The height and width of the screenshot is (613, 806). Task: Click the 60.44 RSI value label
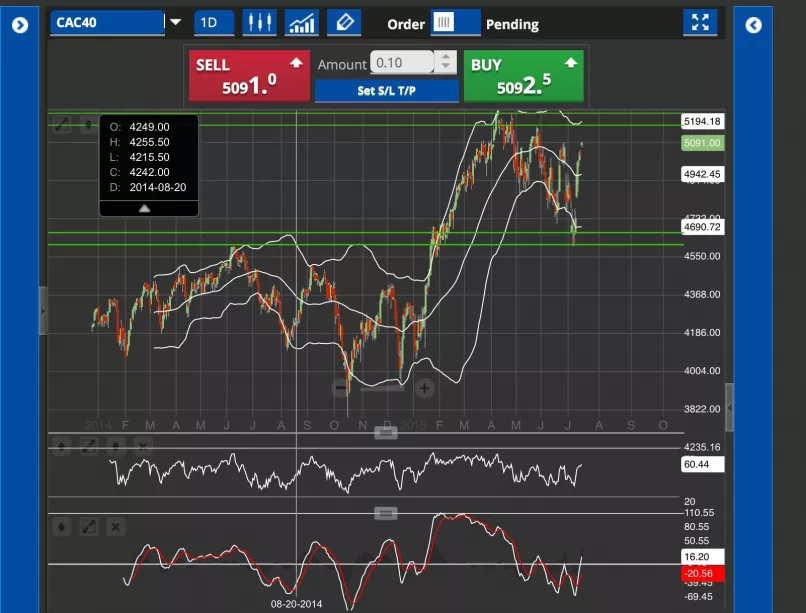pos(703,465)
